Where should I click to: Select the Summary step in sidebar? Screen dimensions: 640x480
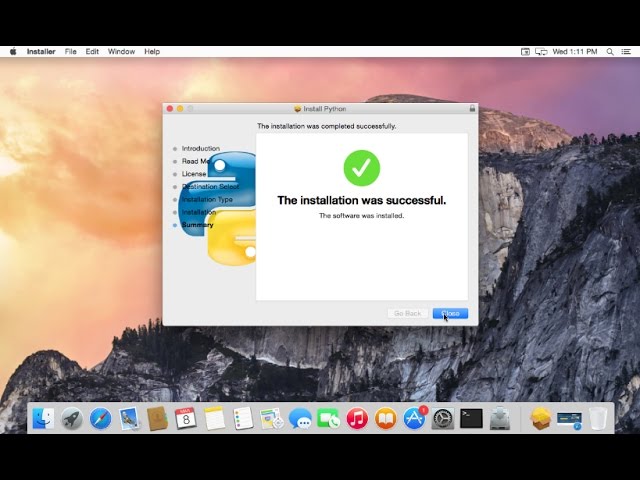(x=198, y=225)
